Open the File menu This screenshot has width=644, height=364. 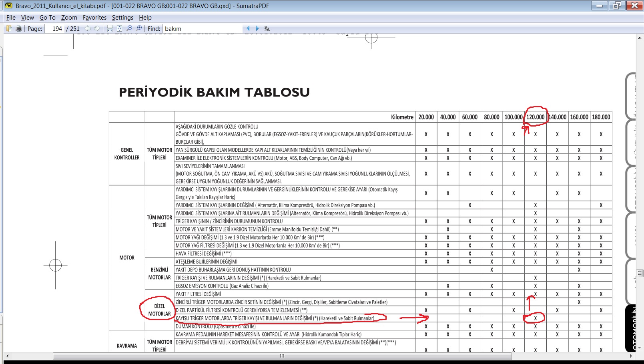coord(11,18)
